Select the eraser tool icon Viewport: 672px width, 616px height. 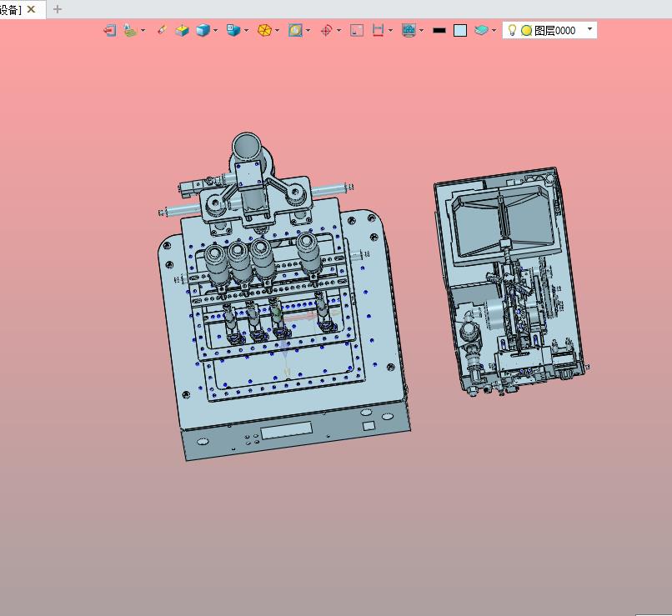(162, 30)
